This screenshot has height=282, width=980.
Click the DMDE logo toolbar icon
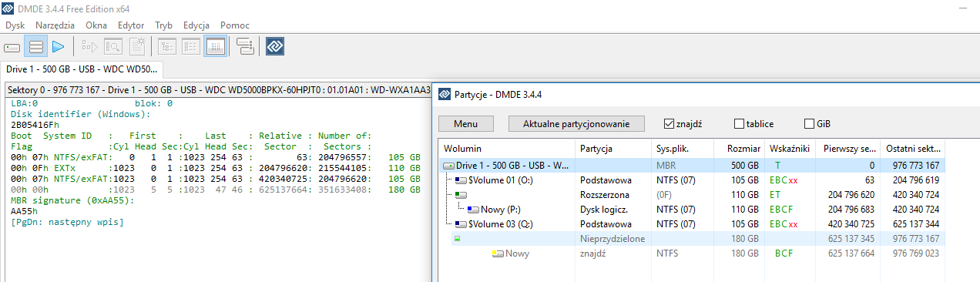tap(275, 47)
